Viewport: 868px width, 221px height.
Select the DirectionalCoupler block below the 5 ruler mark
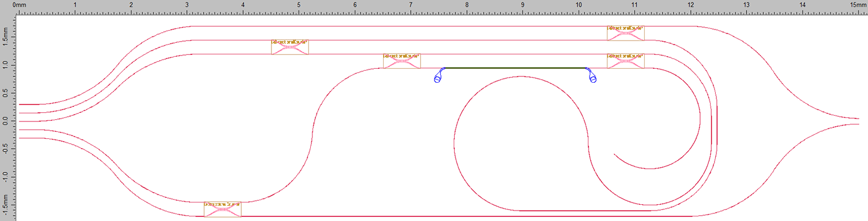coord(290,47)
